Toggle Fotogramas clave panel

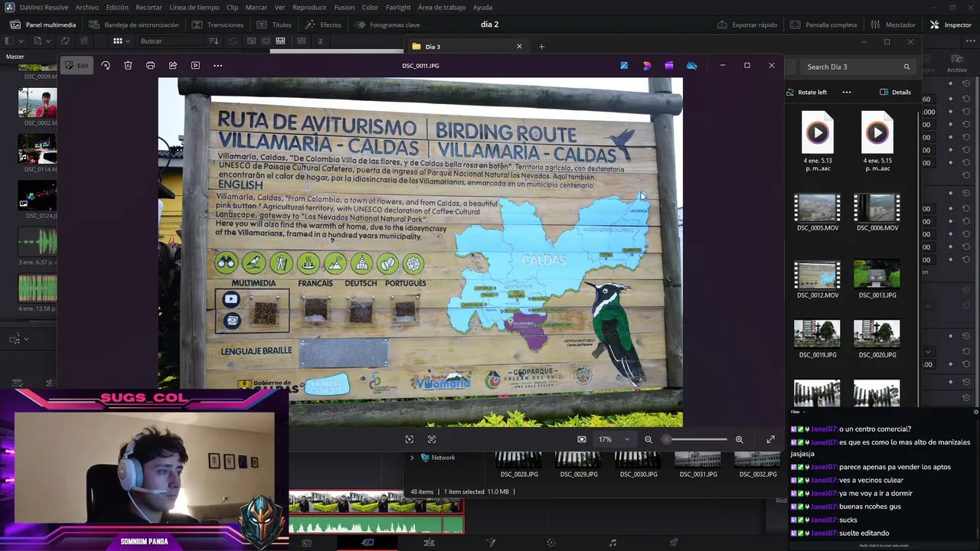[x=387, y=24]
